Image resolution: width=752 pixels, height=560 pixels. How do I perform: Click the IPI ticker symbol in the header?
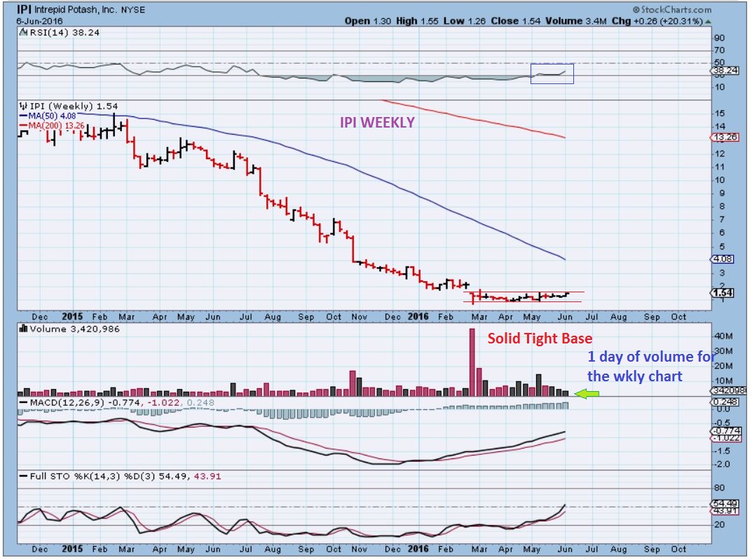coord(24,9)
